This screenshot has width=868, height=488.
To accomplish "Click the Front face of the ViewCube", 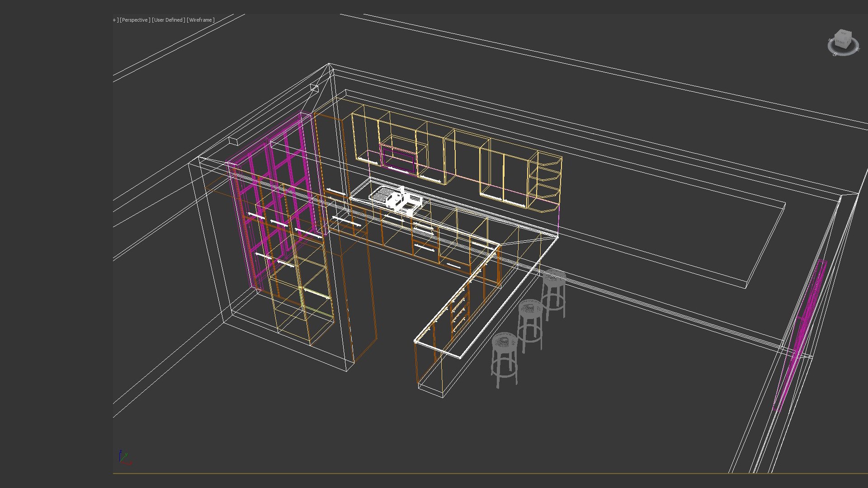I will coord(840,42).
